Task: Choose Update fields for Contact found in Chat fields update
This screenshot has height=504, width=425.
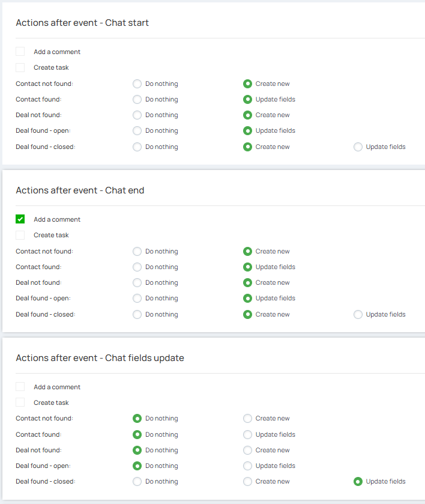Action: (x=247, y=434)
